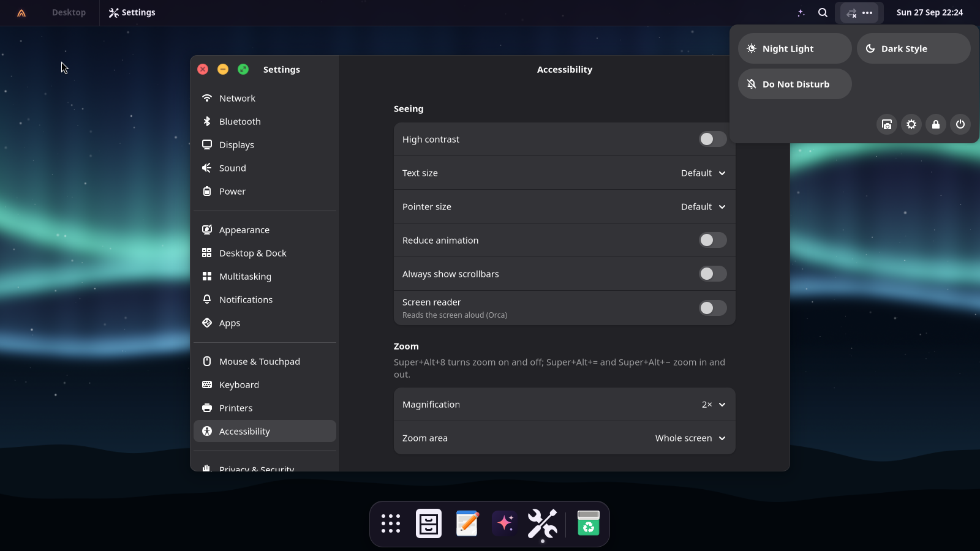Toggle Dark Style quick setting
Image resolution: width=980 pixels, height=551 pixels.
[914, 48]
